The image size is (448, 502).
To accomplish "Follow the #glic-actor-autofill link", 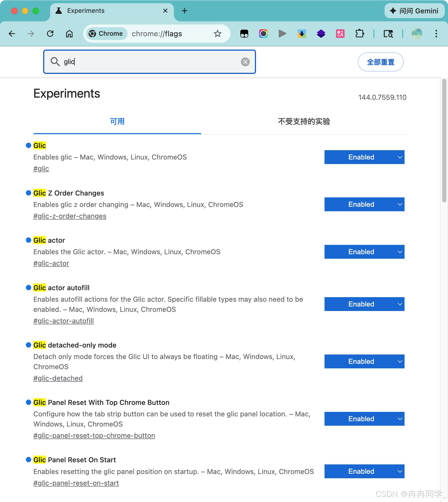I will point(63,321).
